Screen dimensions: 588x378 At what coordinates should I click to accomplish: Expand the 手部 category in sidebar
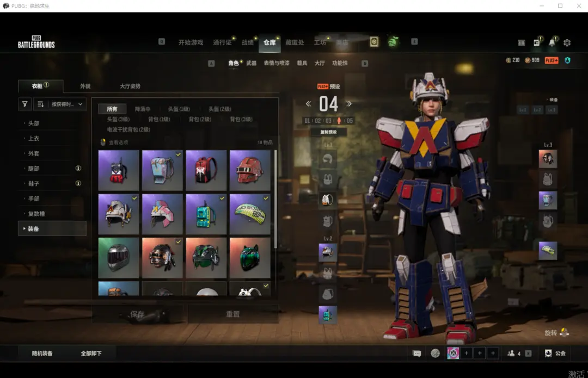point(52,199)
